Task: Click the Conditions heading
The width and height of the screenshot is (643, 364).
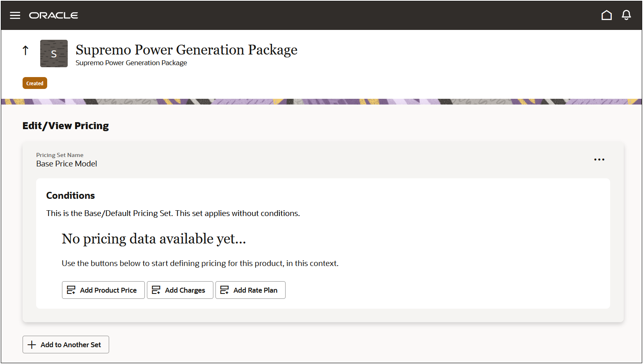Action: 71,196
